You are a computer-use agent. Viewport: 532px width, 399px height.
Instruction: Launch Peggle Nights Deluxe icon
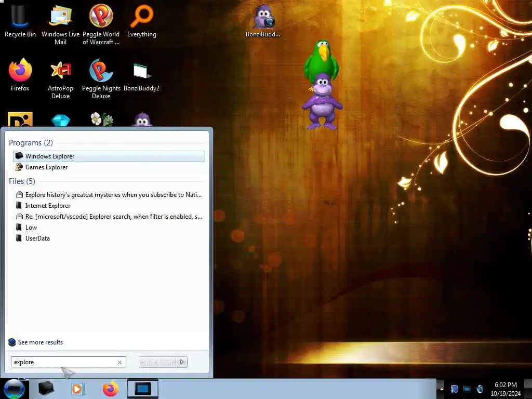tap(101, 79)
